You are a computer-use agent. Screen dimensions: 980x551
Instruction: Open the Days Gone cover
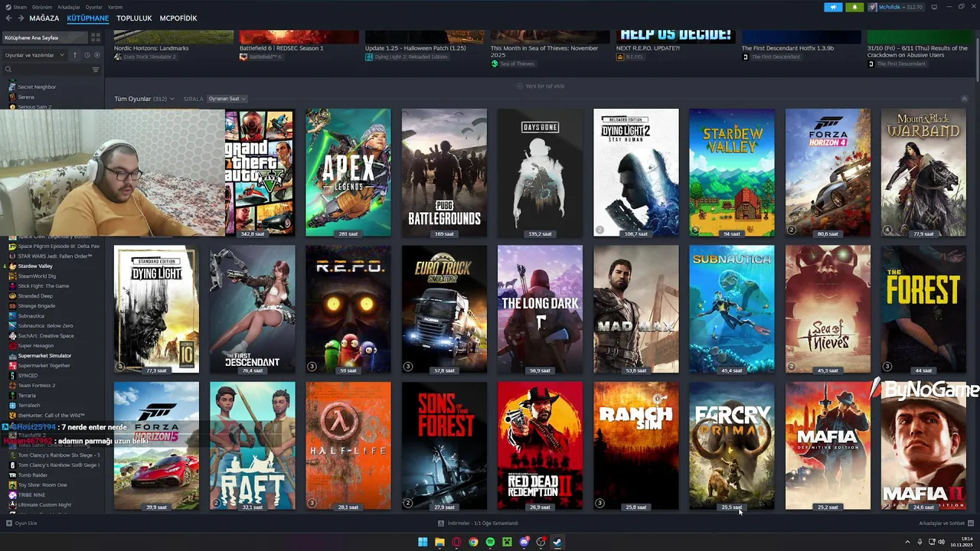click(x=540, y=172)
